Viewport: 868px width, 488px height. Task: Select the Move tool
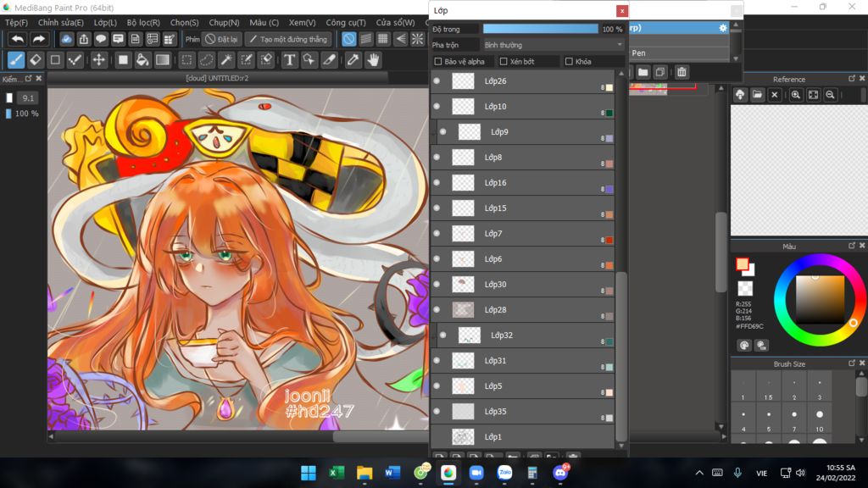coord(98,60)
